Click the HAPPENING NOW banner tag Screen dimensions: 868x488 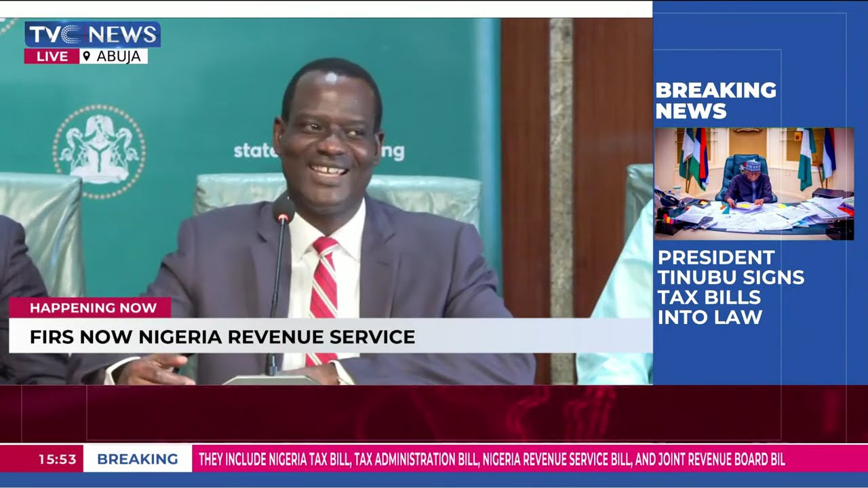tap(90, 308)
